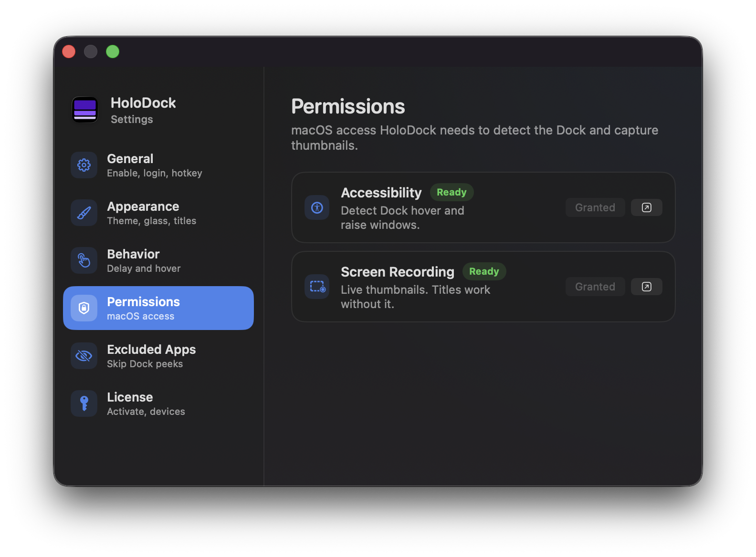Click the HoloDock title text
This screenshot has width=756, height=557.
(x=143, y=103)
